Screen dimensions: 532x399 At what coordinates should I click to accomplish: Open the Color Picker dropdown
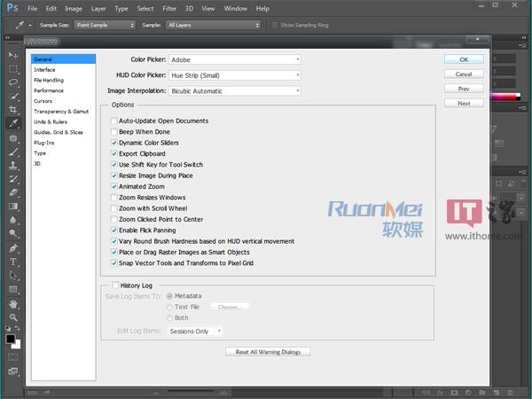(235, 59)
